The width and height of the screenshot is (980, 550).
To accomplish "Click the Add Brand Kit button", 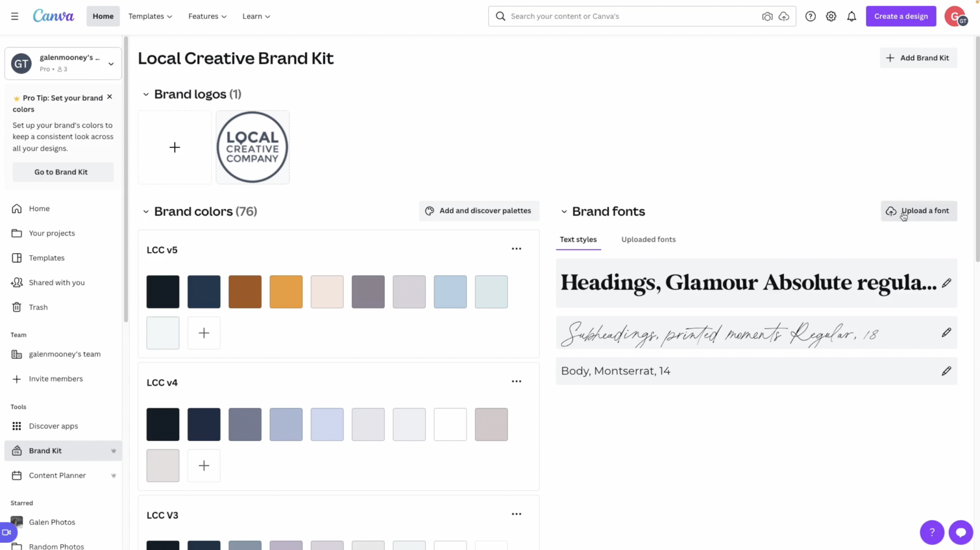I will [x=917, y=57].
